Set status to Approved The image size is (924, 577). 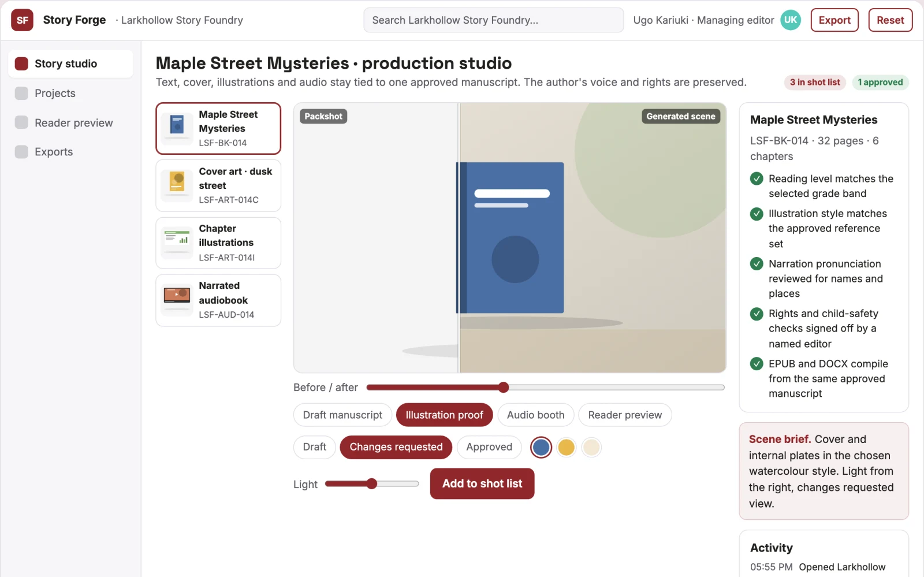(x=489, y=447)
